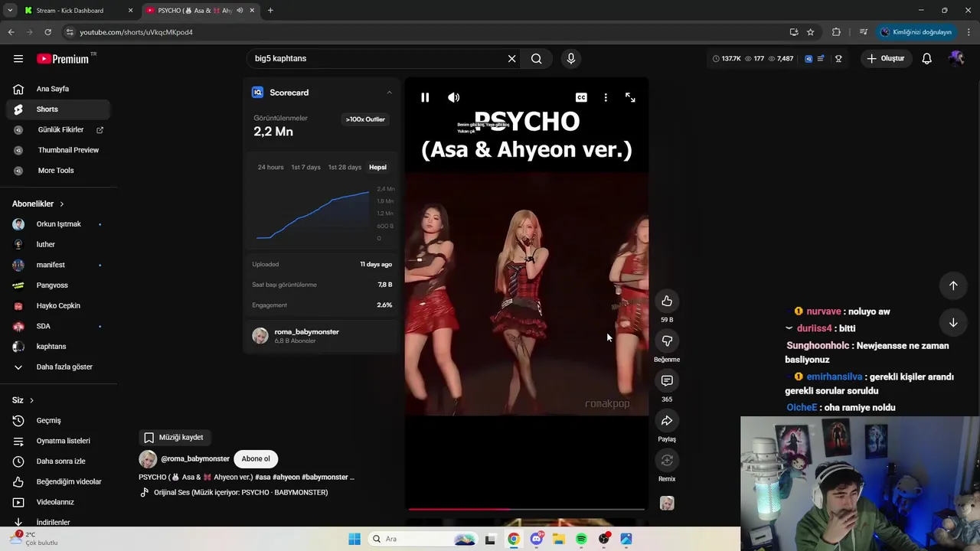Expand the Abonelikler section chevron
The height and width of the screenshot is (551, 980).
click(61, 204)
